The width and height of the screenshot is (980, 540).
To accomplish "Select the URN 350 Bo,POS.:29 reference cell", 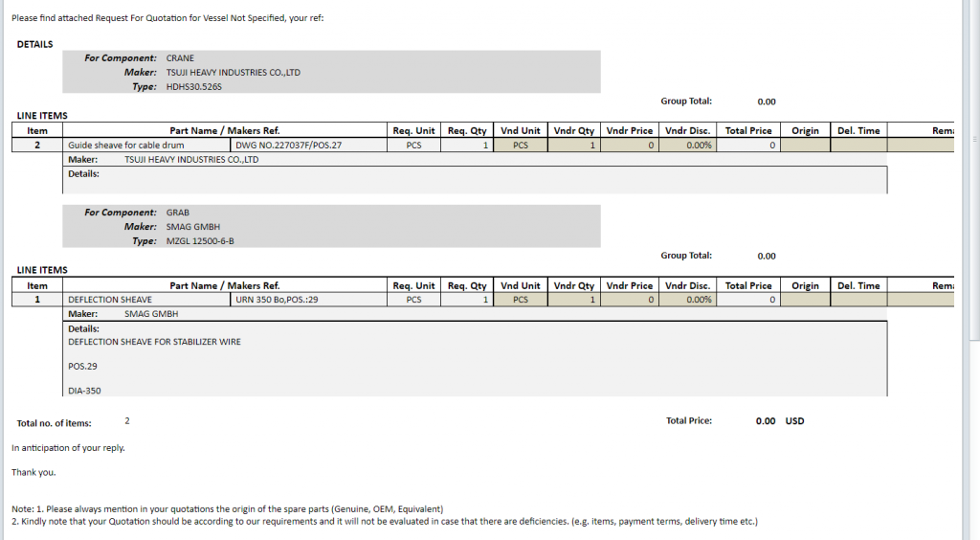I will point(276,300).
